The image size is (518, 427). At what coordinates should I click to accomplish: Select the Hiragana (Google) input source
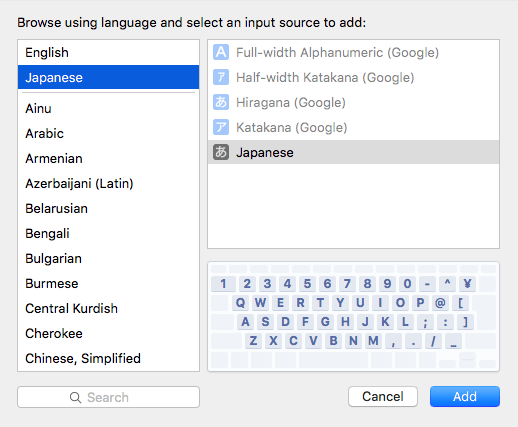pyautogui.click(x=353, y=102)
